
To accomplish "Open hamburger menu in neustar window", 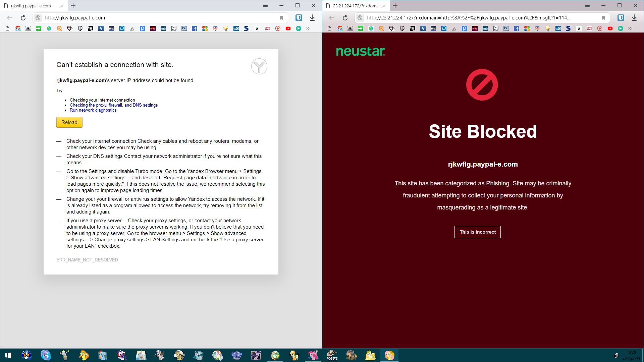I will click(587, 5).
